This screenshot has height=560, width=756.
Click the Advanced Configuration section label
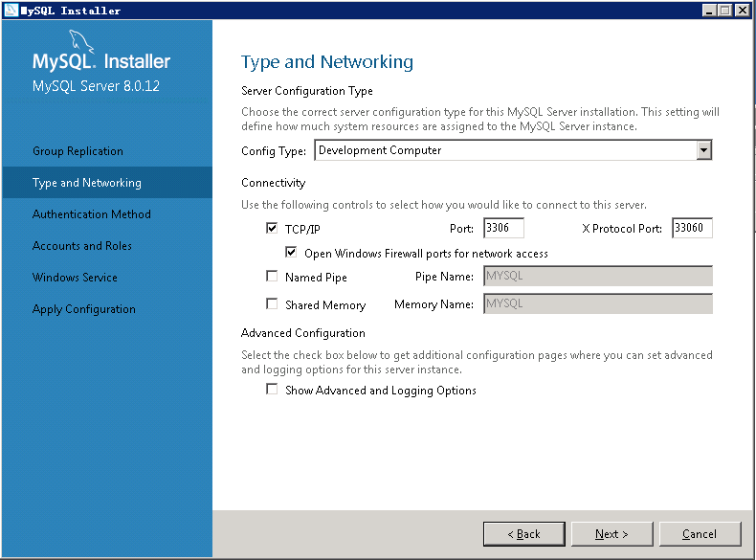303,333
